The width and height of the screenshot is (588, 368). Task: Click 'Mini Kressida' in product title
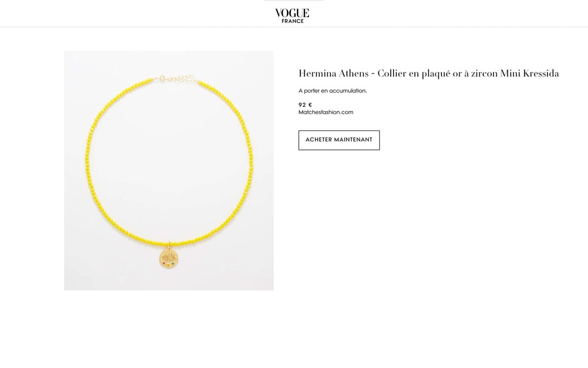point(530,73)
